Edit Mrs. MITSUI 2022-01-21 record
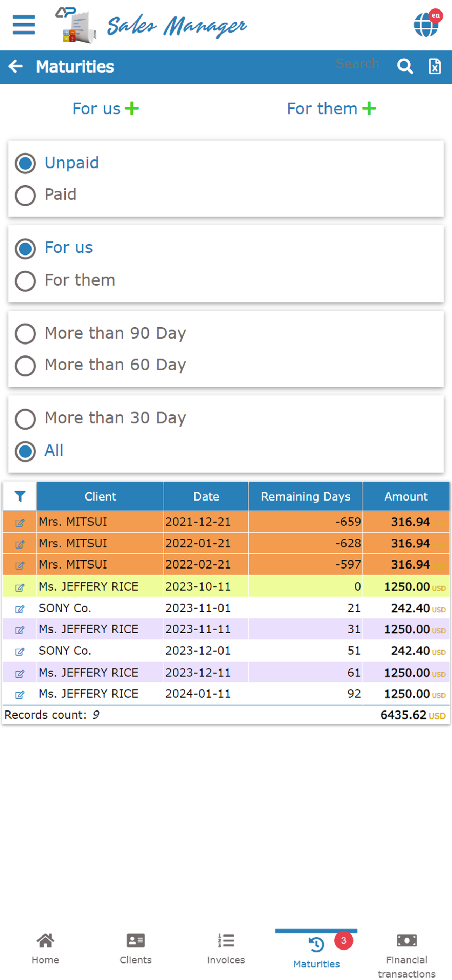452x980 pixels. click(20, 544)
